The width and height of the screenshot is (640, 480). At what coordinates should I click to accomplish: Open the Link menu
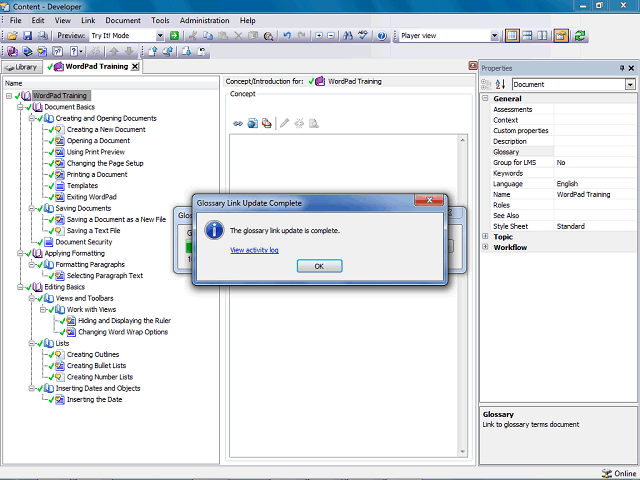tap(88, 20)
